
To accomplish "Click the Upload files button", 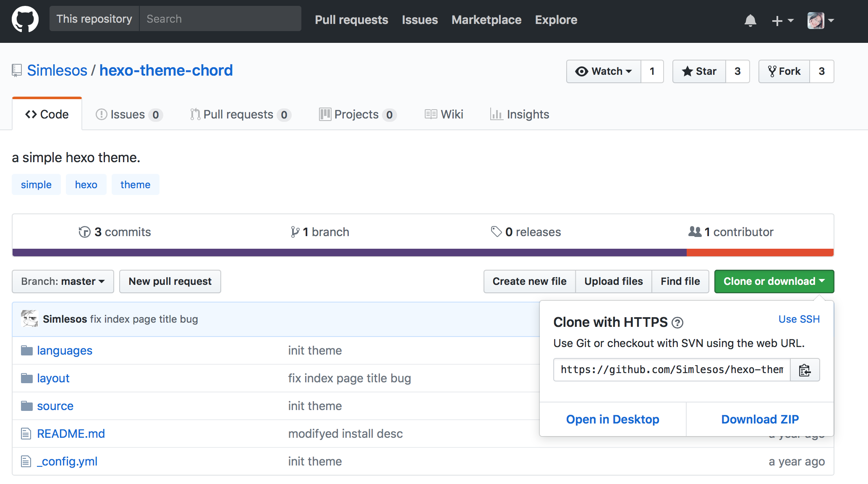I will [x=614, y=281].
